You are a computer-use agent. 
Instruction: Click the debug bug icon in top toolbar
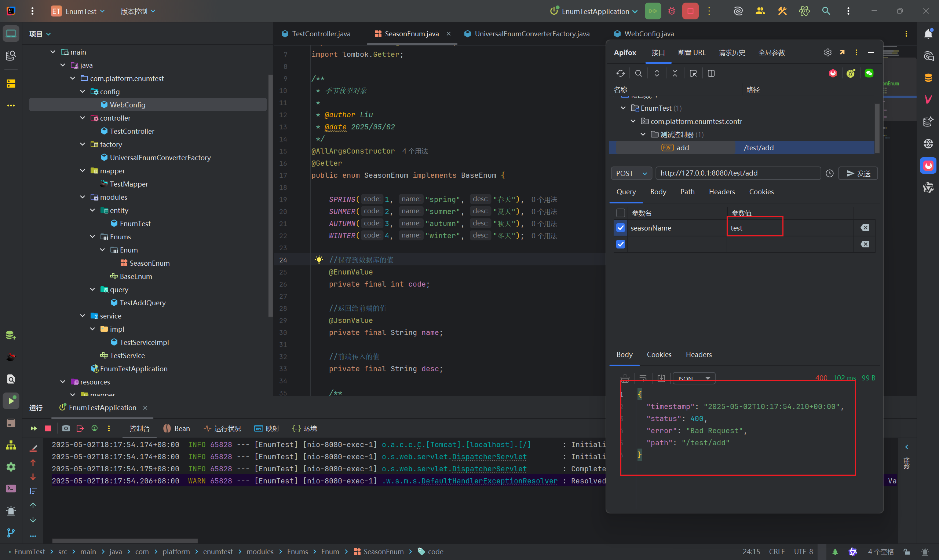(671, 11)
